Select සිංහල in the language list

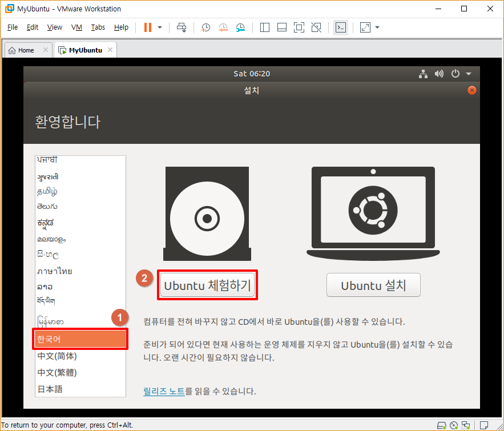click(80, 255)
